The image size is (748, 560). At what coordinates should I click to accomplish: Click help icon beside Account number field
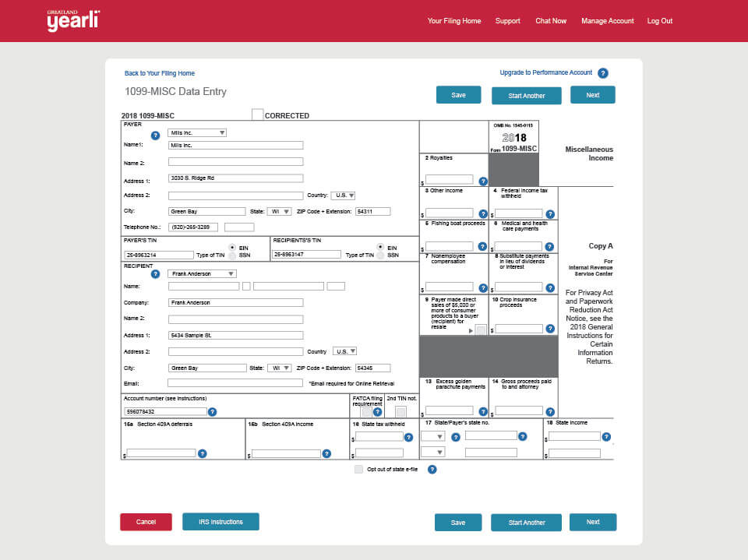click(x=212, y=411)
